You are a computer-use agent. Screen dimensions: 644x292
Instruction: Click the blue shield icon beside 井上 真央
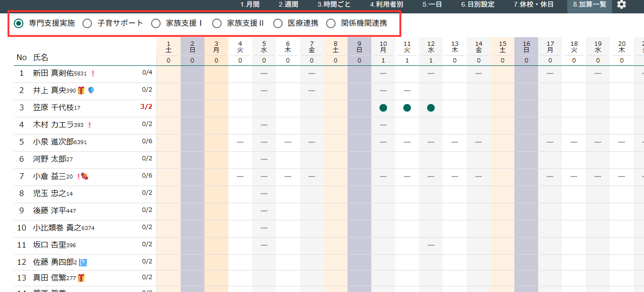(x=91, y=91)
